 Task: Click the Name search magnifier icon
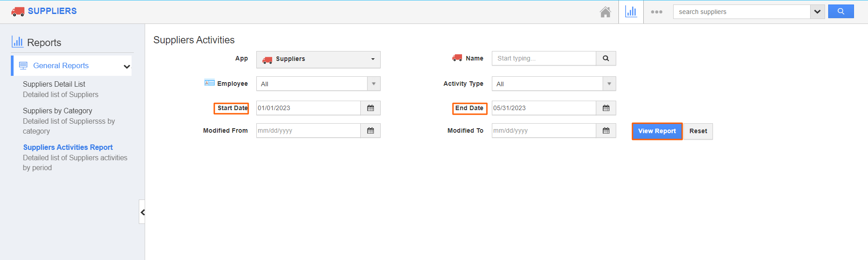606,58
